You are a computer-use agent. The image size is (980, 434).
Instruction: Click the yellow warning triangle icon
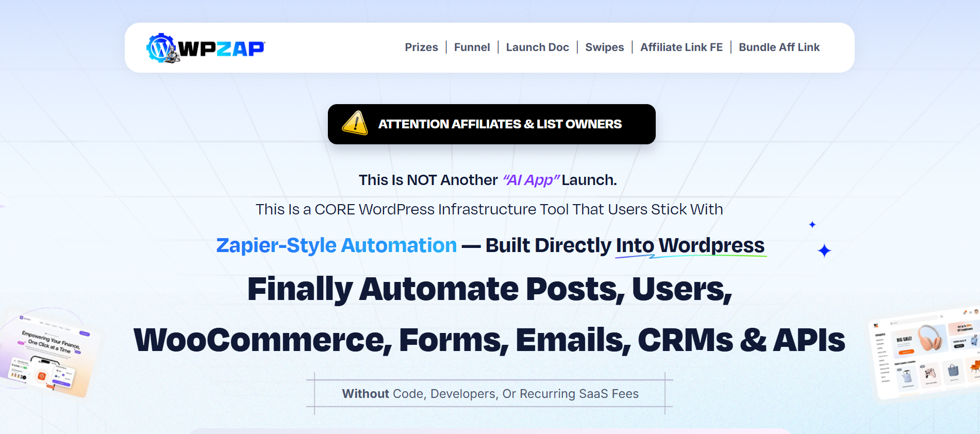click(x=355, y=124)
